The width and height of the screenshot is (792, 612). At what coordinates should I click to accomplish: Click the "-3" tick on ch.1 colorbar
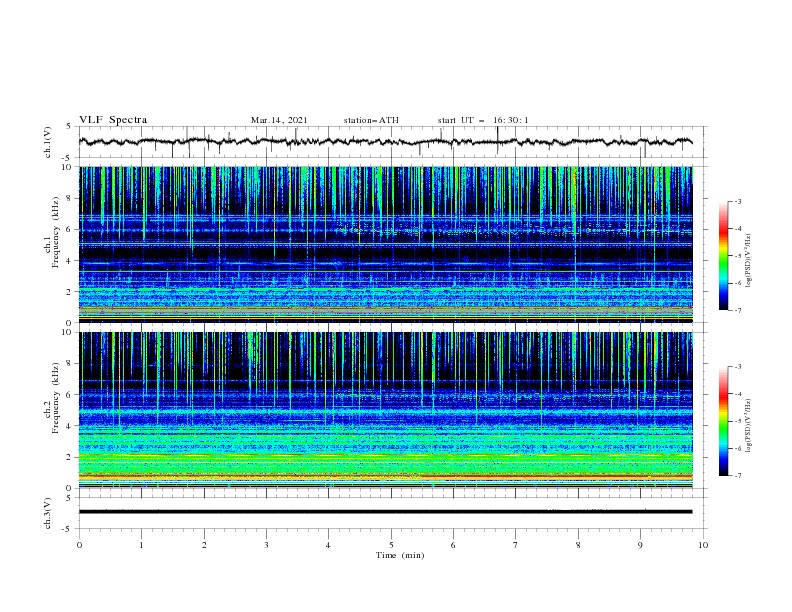[x=738, y=201]
